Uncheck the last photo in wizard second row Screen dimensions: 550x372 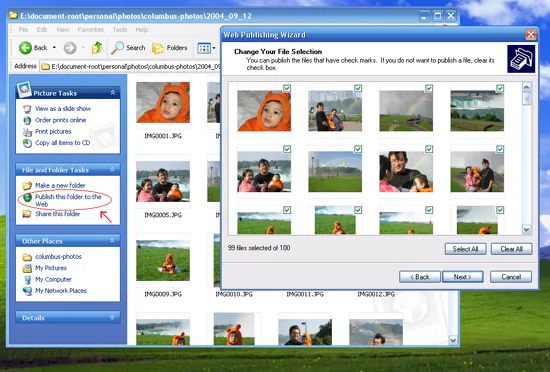point(500,149)
